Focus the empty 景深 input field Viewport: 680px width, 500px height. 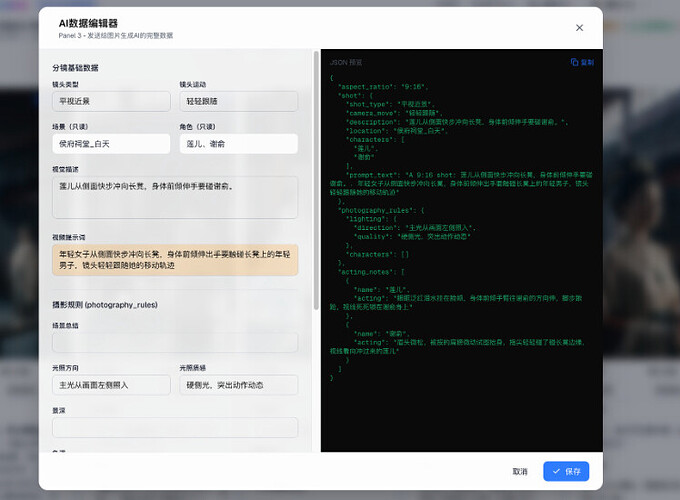(175, 428)
